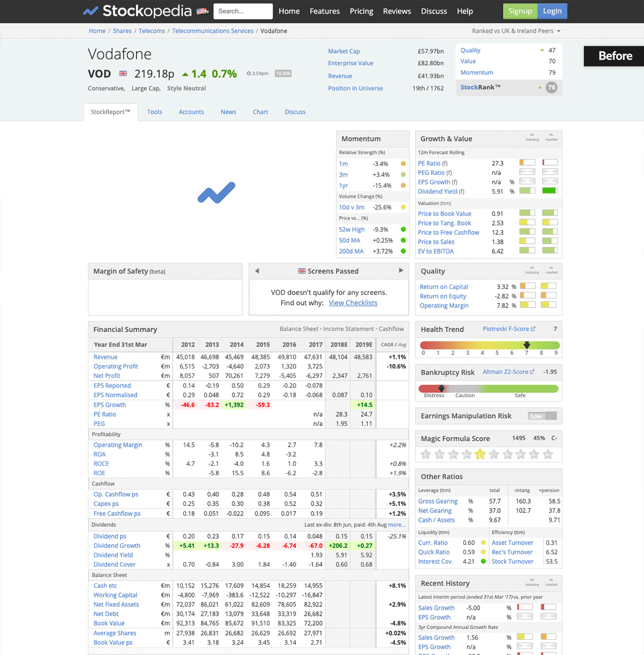Open the Return on Capital link
This screenshot has height=655, width=644.
[444, 287]
